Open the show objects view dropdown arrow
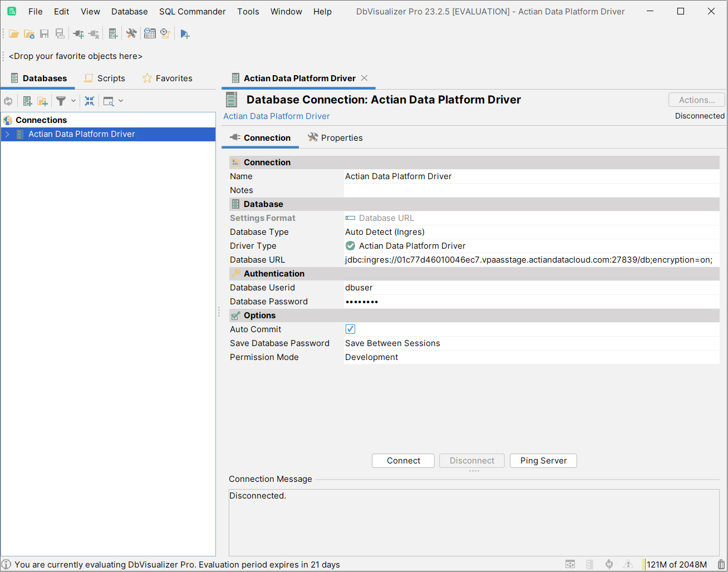This screenshot has width=728, height=572. pos(121,101)
